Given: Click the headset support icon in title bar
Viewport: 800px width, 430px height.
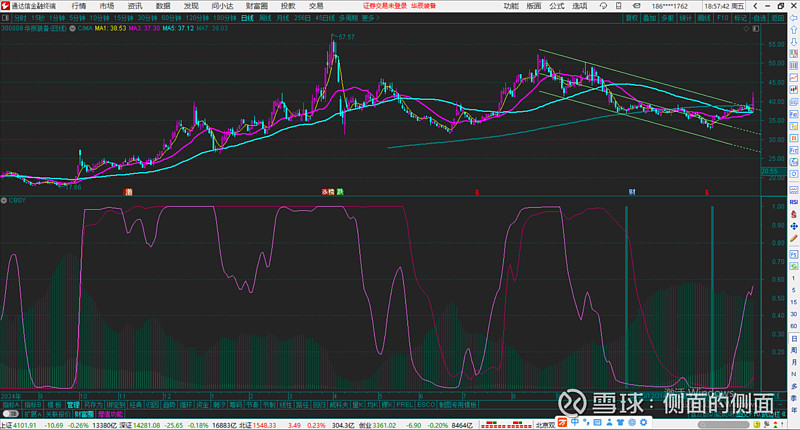Looking at the screenshot, I should (x=603, y=6).
